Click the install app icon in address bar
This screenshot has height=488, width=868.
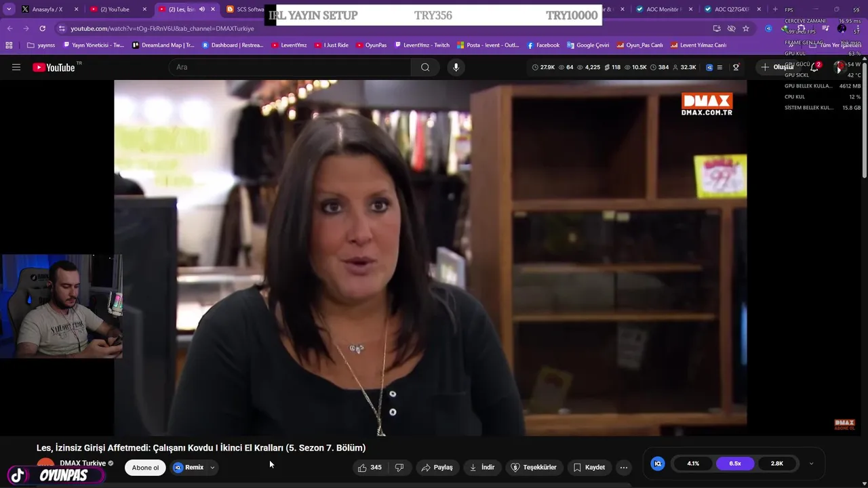click(717, 28)
